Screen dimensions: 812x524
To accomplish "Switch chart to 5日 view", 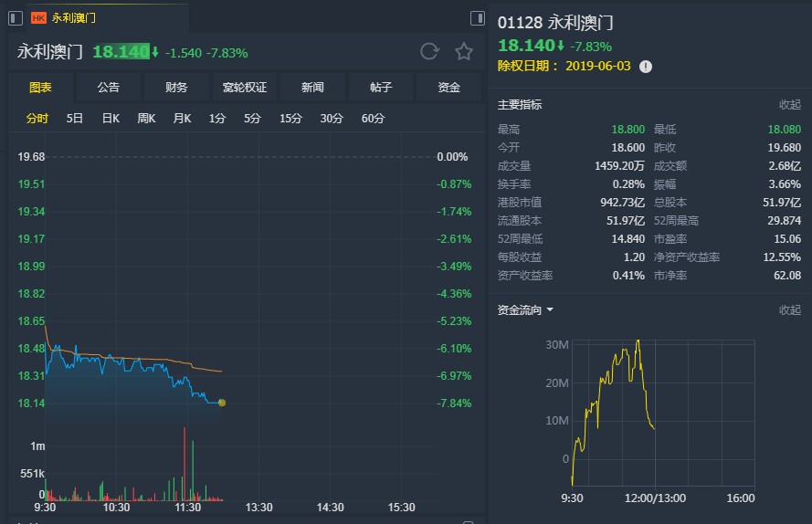I will [x=75, y=119].
